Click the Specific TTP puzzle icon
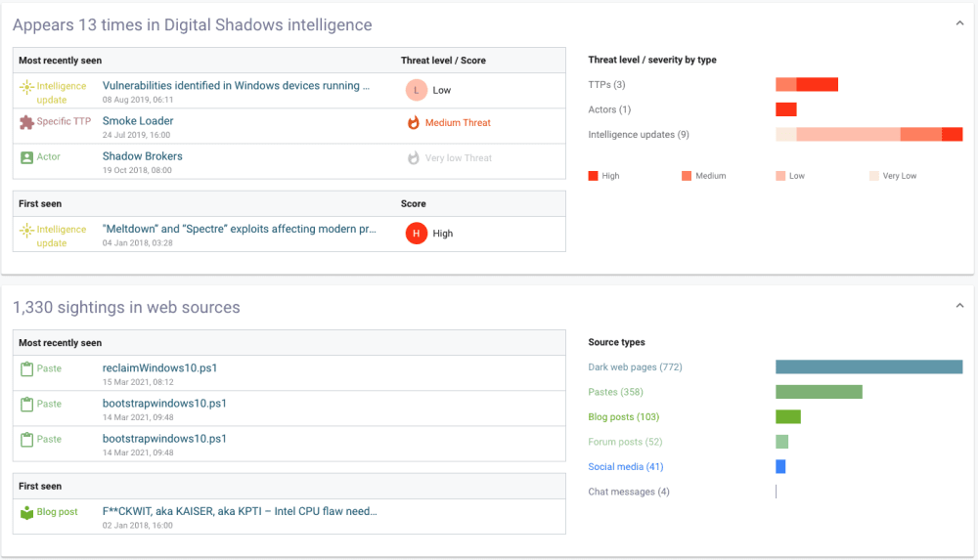The width and height of the screenshot is (978, 560). pyautogui.click(x=26, y=122)
